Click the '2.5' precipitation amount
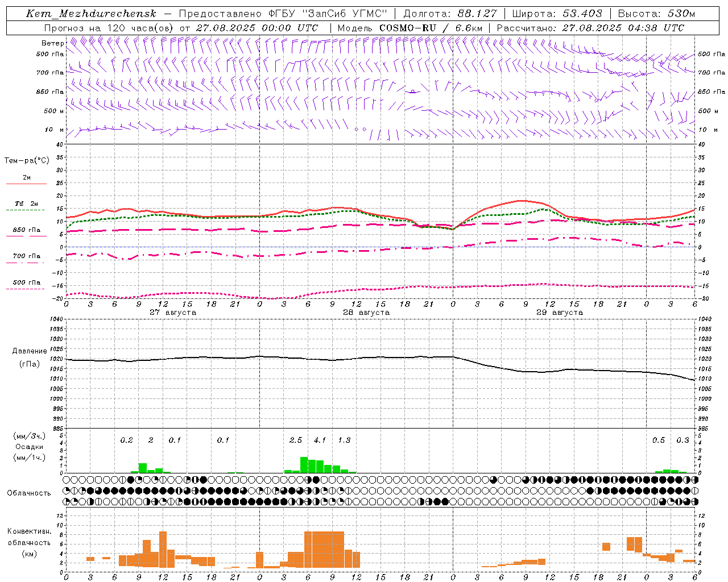The width and height of the screenshot is (728, 582). 296,440
